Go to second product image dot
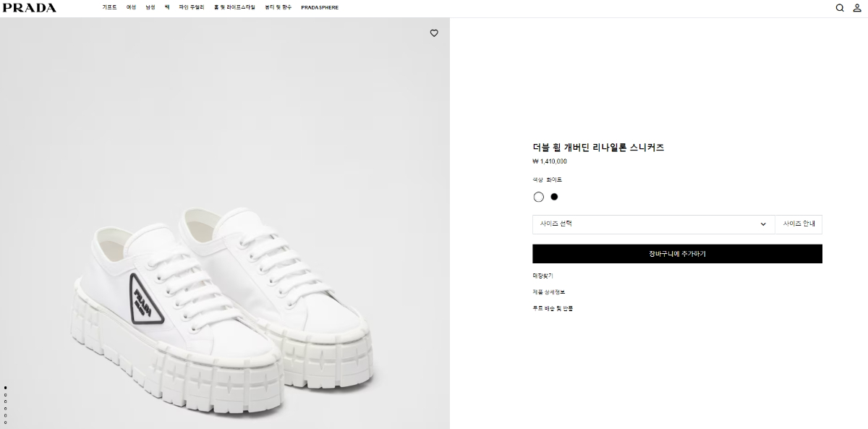The height and width of the screenshot is (429, 868). (6, 395)
